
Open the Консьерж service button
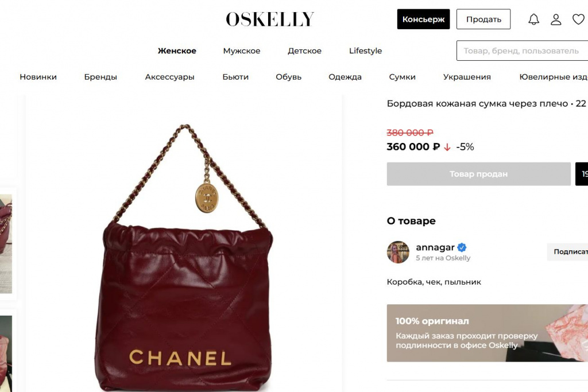[423, 19]
